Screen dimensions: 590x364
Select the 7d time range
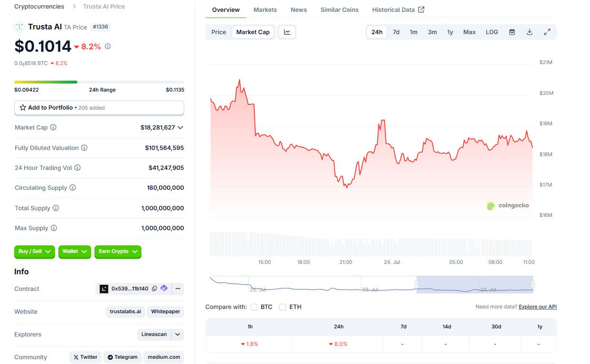[396, 32]
